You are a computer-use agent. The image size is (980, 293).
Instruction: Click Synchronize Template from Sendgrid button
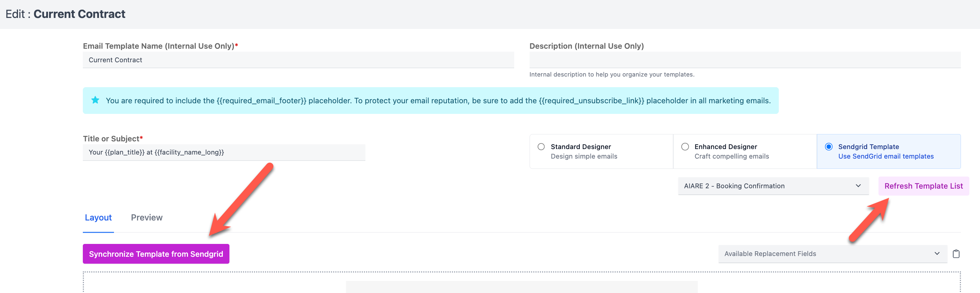pyautogui.click(x=156, y=254)
